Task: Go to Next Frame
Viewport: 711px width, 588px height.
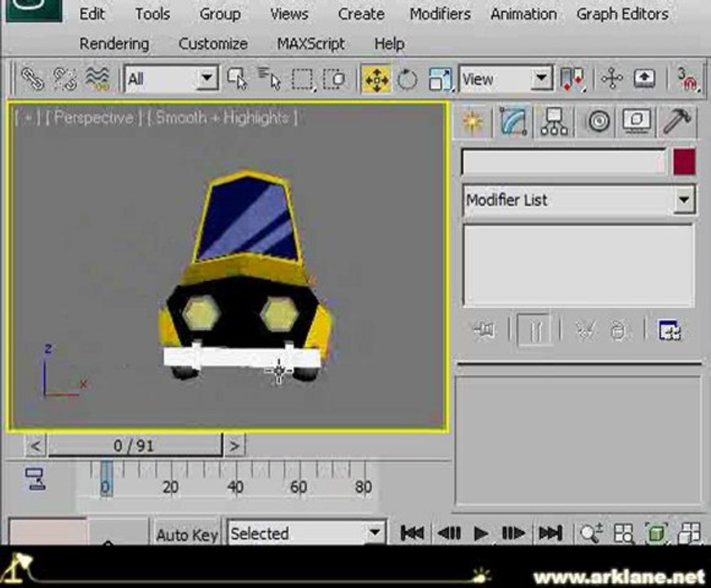Action: tap(513, 533)
